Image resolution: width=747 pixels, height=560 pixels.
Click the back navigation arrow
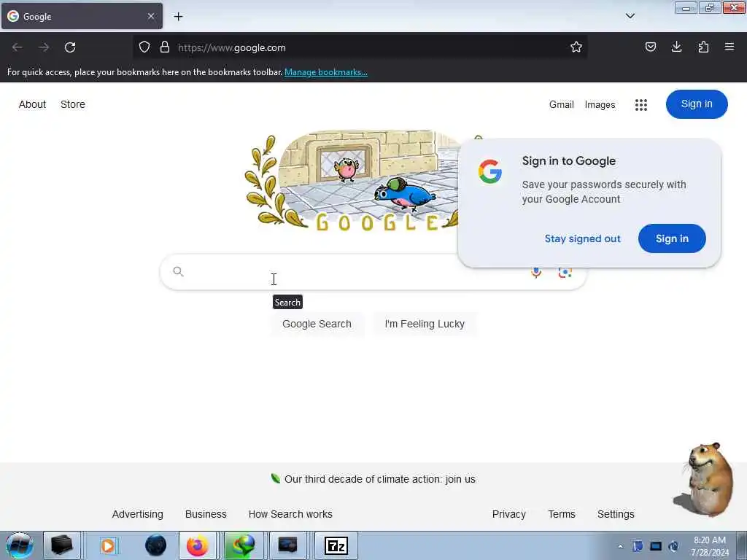point(18,47)
